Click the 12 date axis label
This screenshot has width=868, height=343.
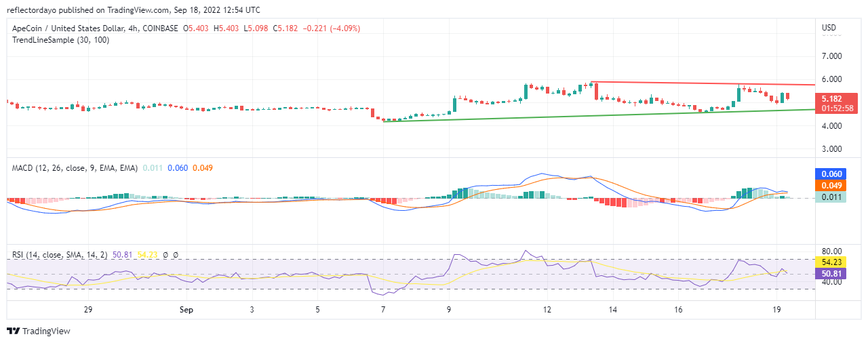pyautogui.click(x=547, y=310)
